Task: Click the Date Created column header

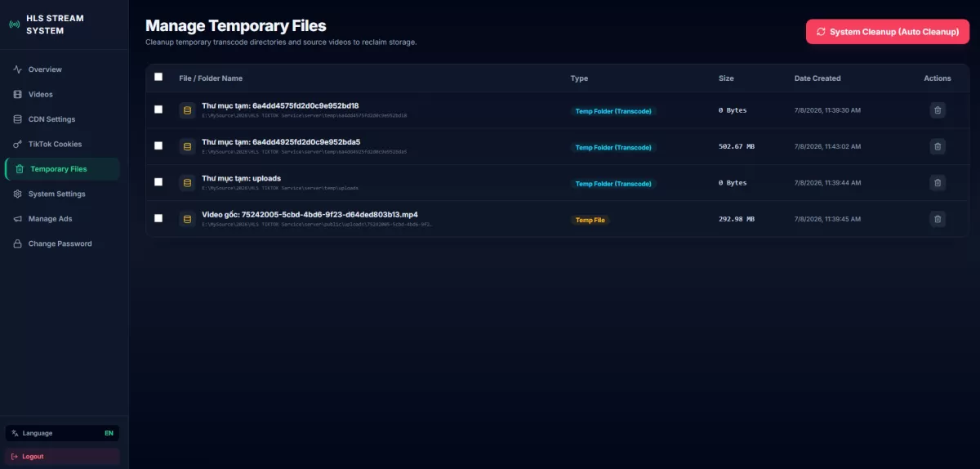Action: point(817,78)
